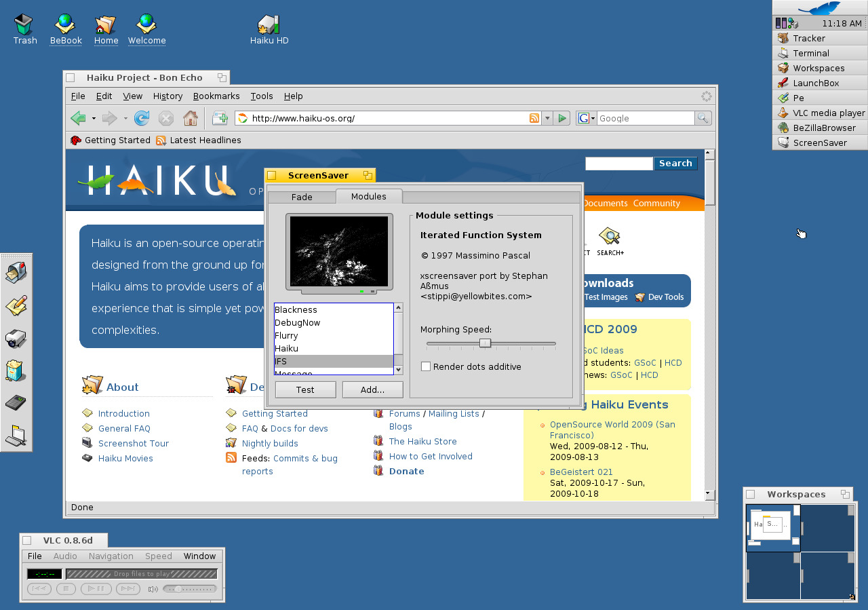Viewport: 868px width, 610px height.
Task: Mute VLC by clicking the speaker icon
Action: [x=151, y=589]
